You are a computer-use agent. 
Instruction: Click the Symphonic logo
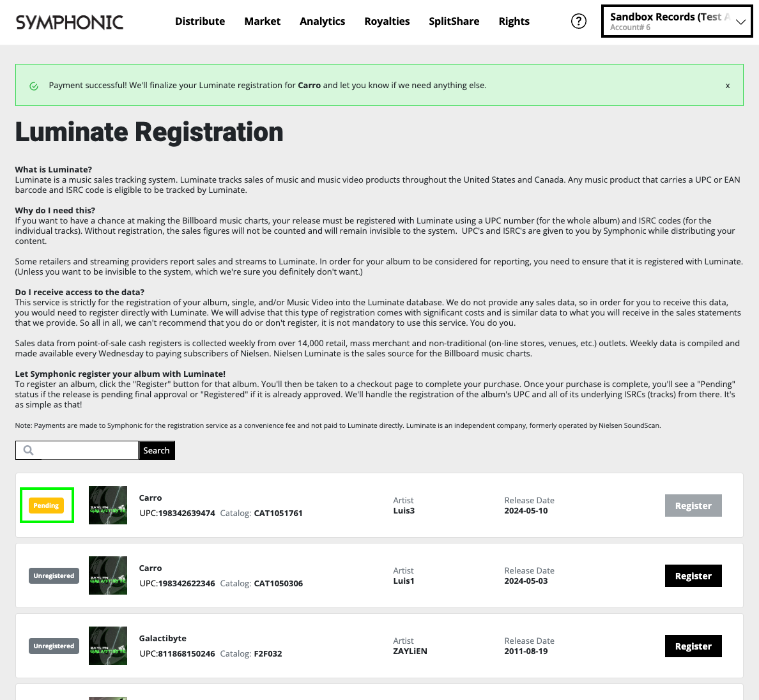[70, 22]
